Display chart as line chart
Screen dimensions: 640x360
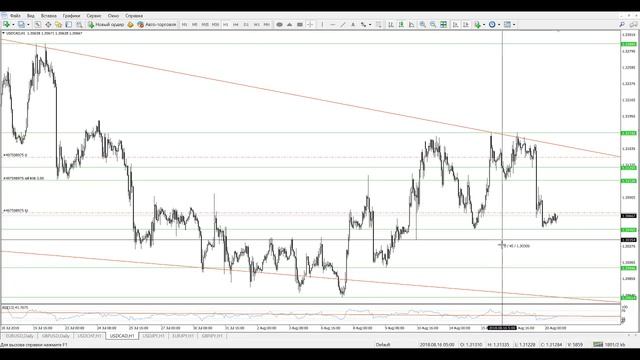pyautogui.click(x=411, y=24)
